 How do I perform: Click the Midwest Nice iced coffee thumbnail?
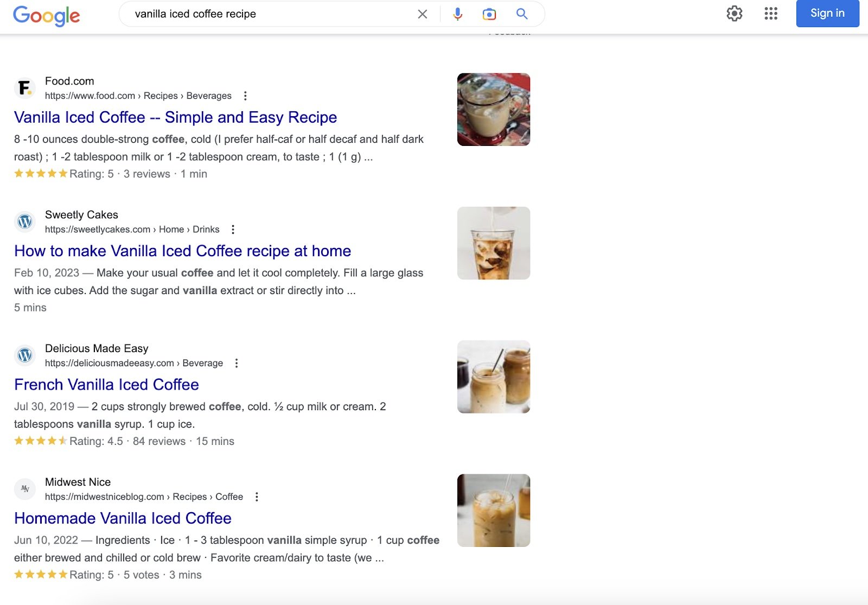pyautogui.click(x=494, y=511)
